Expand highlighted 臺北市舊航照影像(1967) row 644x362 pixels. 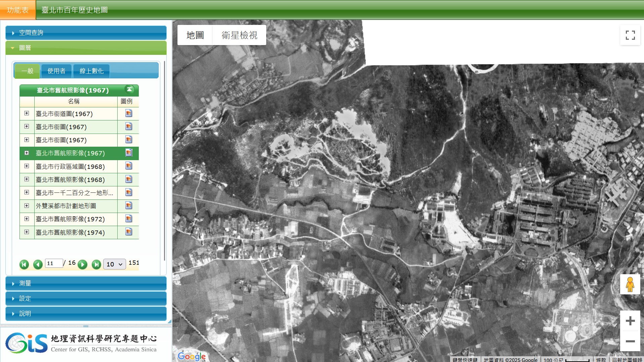(27, 153)
